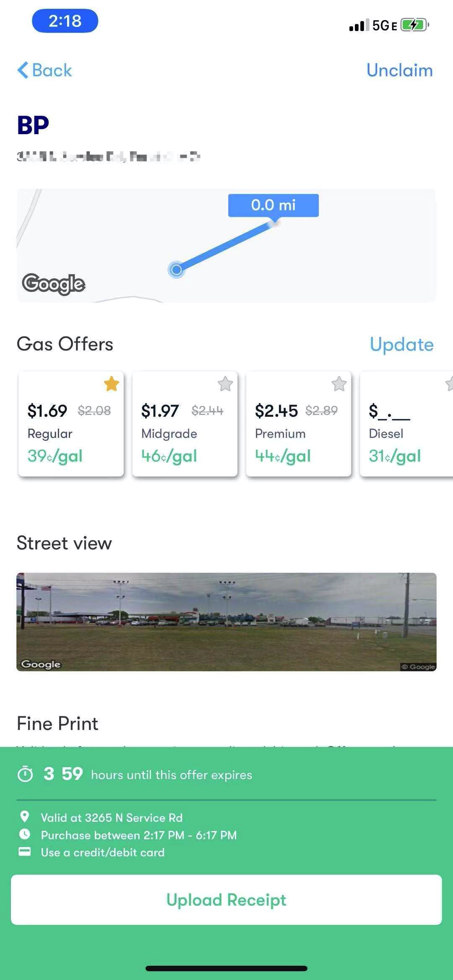This screenshot has width=453, height=980.
Task: Tap the Back chevron arrow
Action: (x=23, y=70)
